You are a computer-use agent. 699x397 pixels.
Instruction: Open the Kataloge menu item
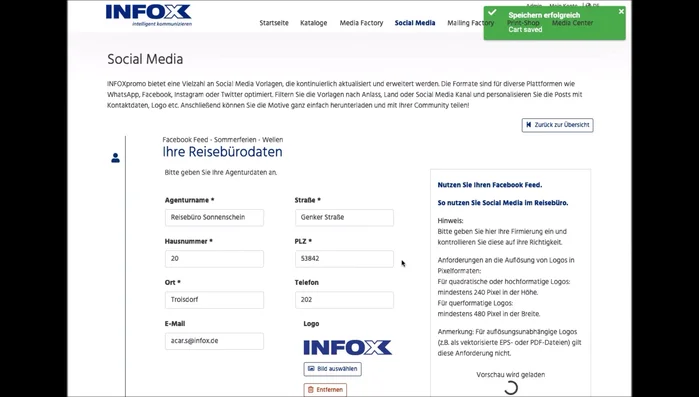point(313,23)
